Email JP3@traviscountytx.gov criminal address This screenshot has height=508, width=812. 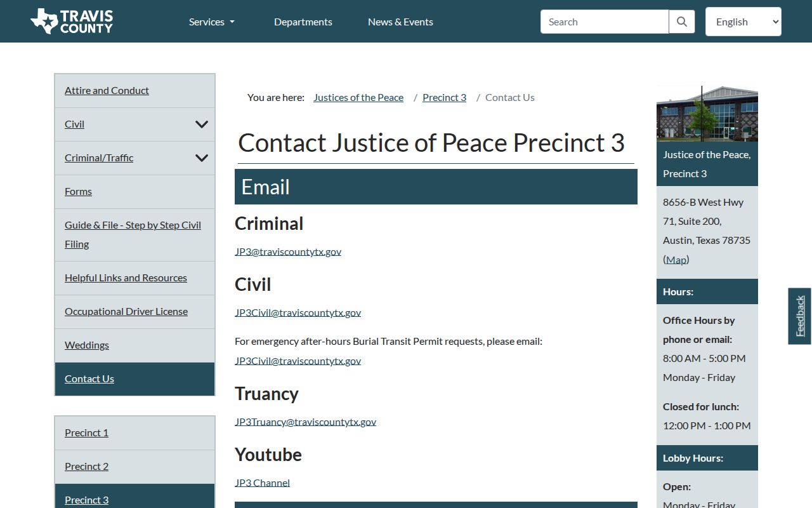point(288,251)
